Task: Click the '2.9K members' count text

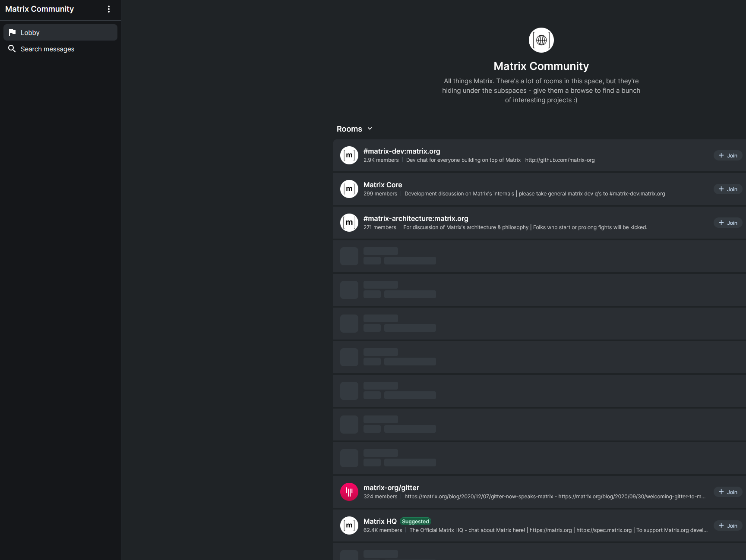Action: click(x=381, y=160)
